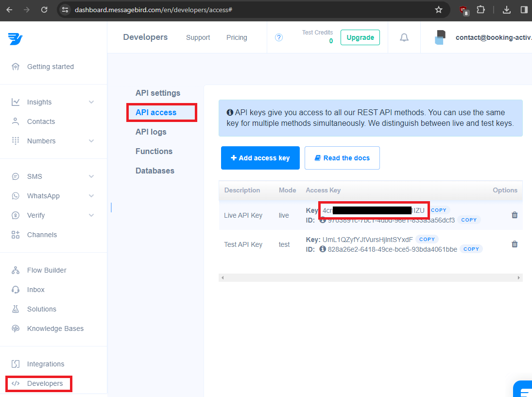This screenshot has width=532, height=397.
Task: Click Read the docs button
Action: [342, 158]
